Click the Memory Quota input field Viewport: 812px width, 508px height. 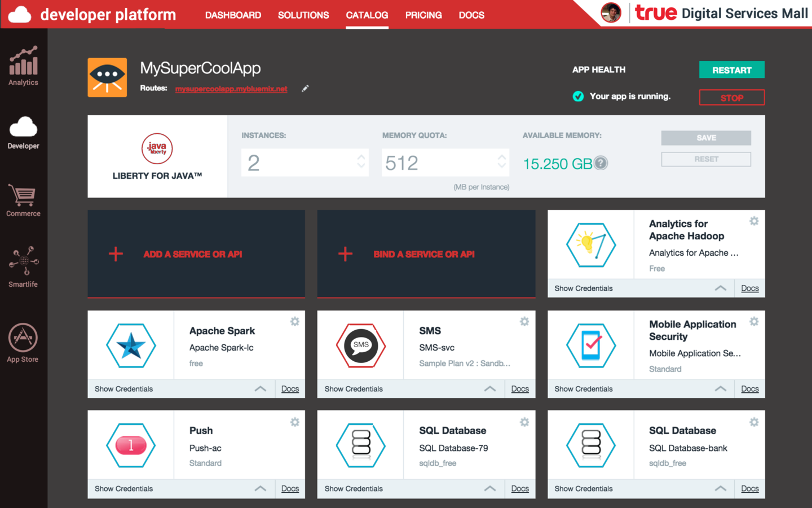click(x=445, y=163)
